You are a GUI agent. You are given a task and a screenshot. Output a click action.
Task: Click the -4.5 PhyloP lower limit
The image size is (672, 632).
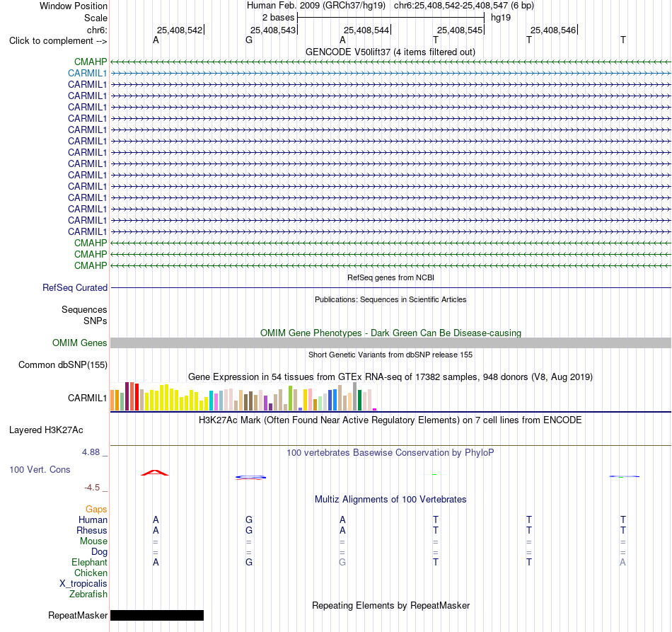coord(92,488)
